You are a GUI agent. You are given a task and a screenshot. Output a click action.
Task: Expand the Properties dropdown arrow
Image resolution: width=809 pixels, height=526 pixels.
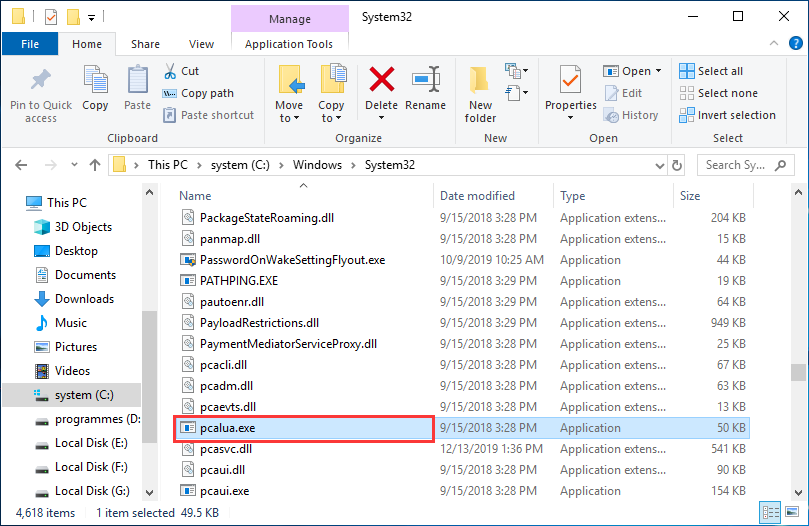point(571,118)
